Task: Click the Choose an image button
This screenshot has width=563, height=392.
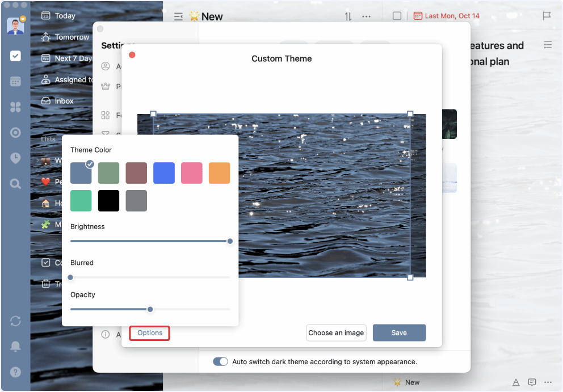Action: [x=336, y=332]
